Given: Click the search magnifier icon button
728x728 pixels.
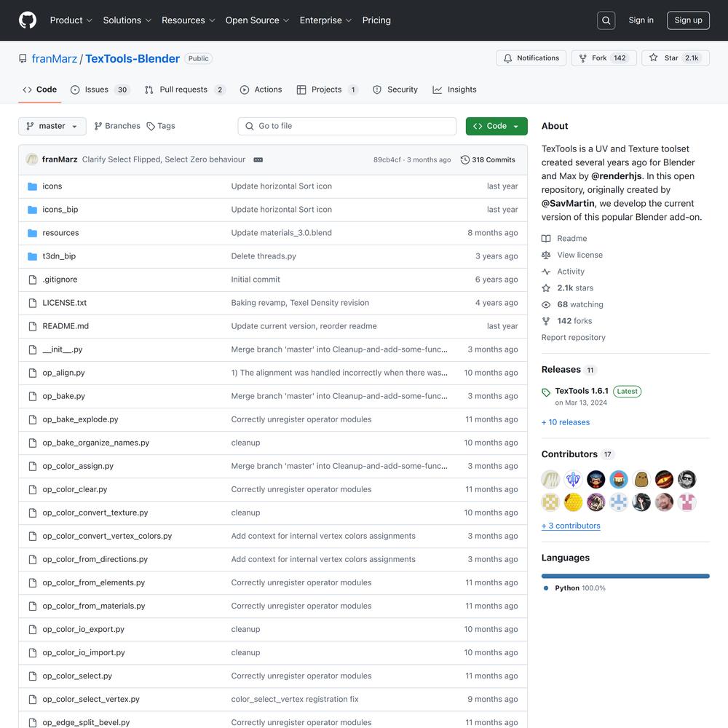Looking at the screenshot, I should [x=606, y=20].
